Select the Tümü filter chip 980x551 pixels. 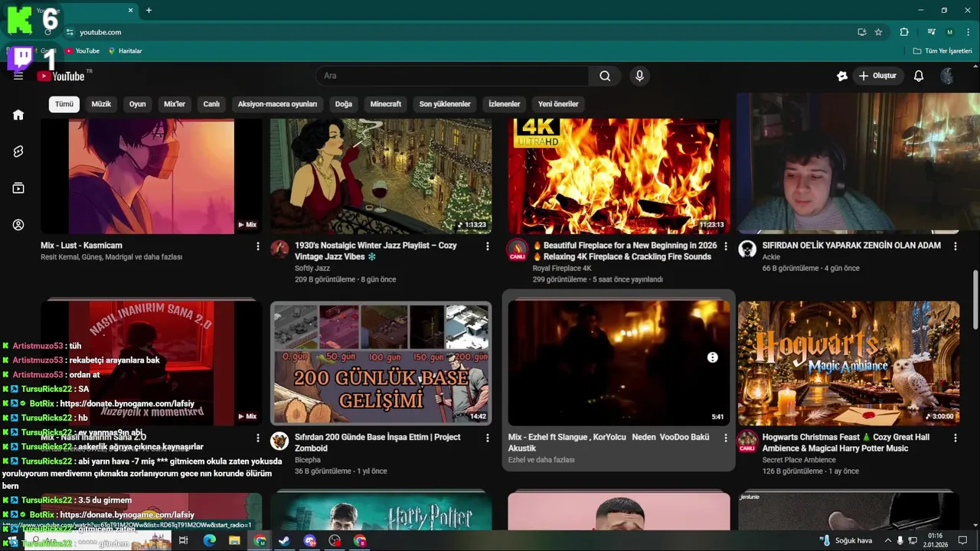click(x=64, y=104)
